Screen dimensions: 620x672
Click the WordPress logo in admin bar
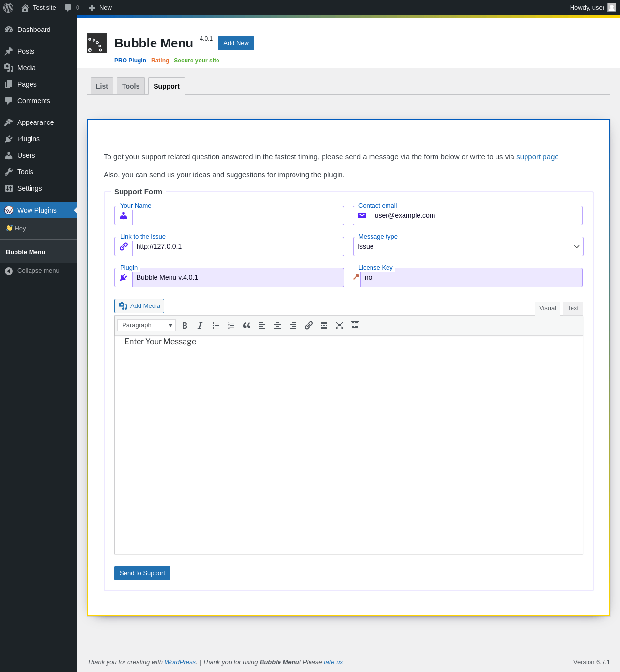(8, 8)
